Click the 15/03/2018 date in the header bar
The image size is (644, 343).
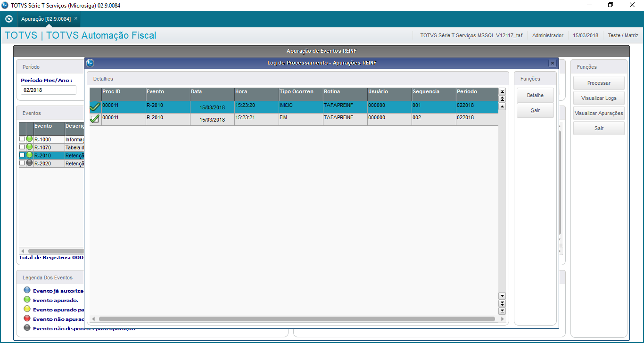[x=586, y=35]
